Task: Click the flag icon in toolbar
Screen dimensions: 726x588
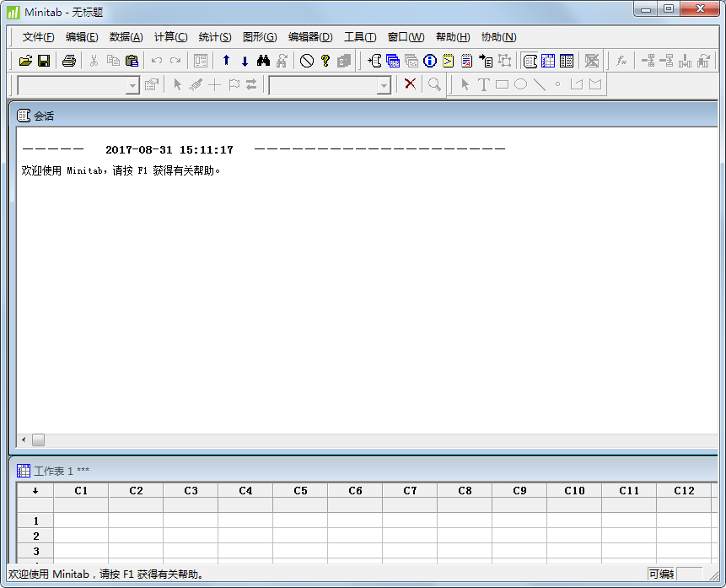Action: coord(234,85)
